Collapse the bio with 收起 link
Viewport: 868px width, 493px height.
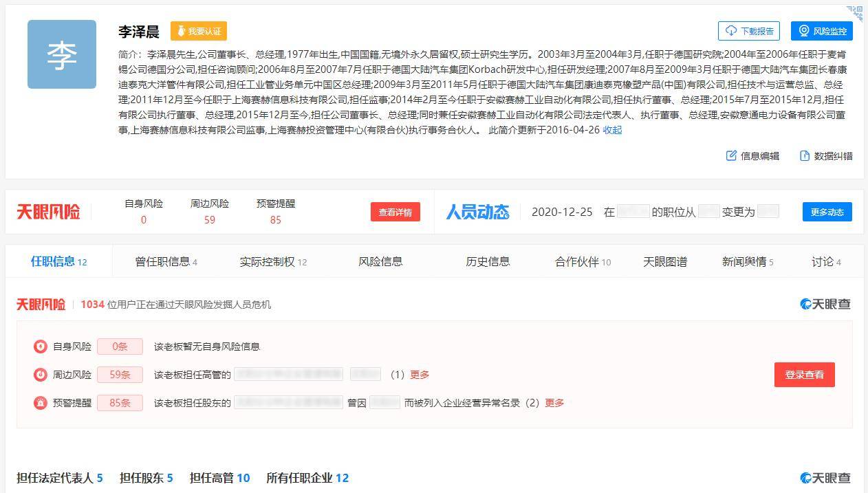612,130
